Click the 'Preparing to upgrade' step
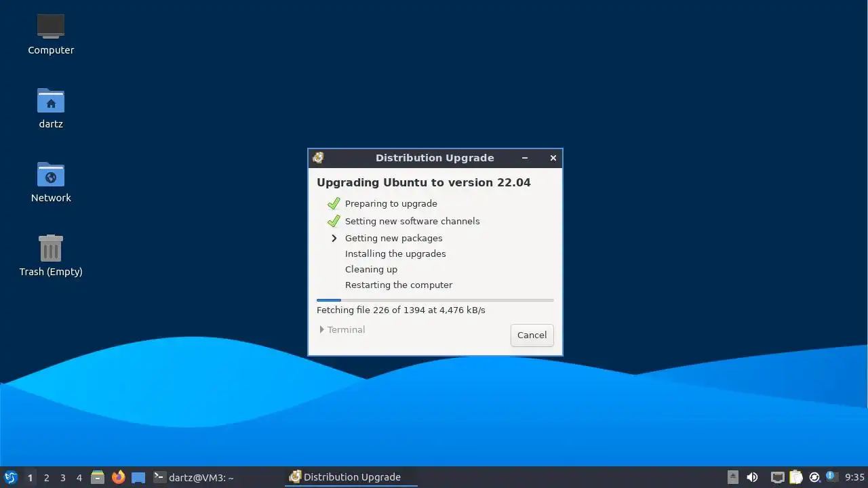The width and height of the screenshot is (868, 488). pyautogui.click(x=391, y=203)
